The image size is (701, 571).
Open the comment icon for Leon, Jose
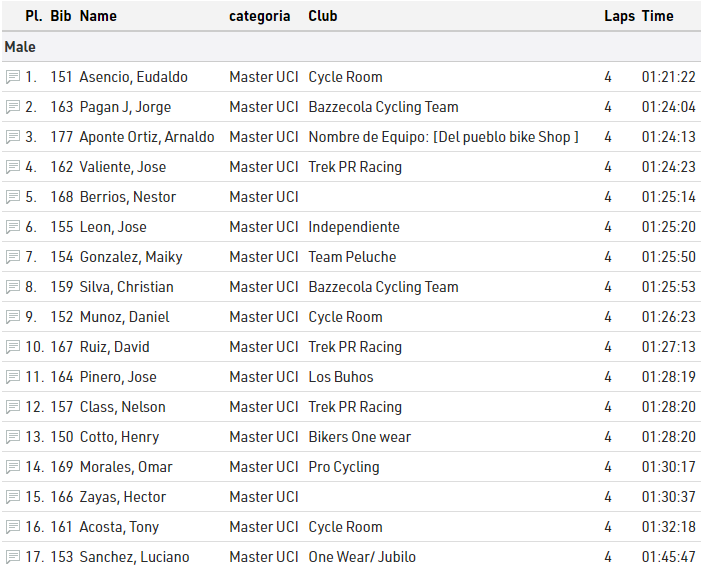(x=13, y=227)
